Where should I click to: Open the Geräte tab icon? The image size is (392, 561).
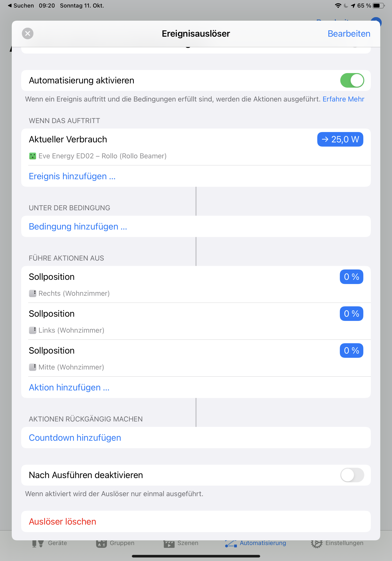coord(38,543)
